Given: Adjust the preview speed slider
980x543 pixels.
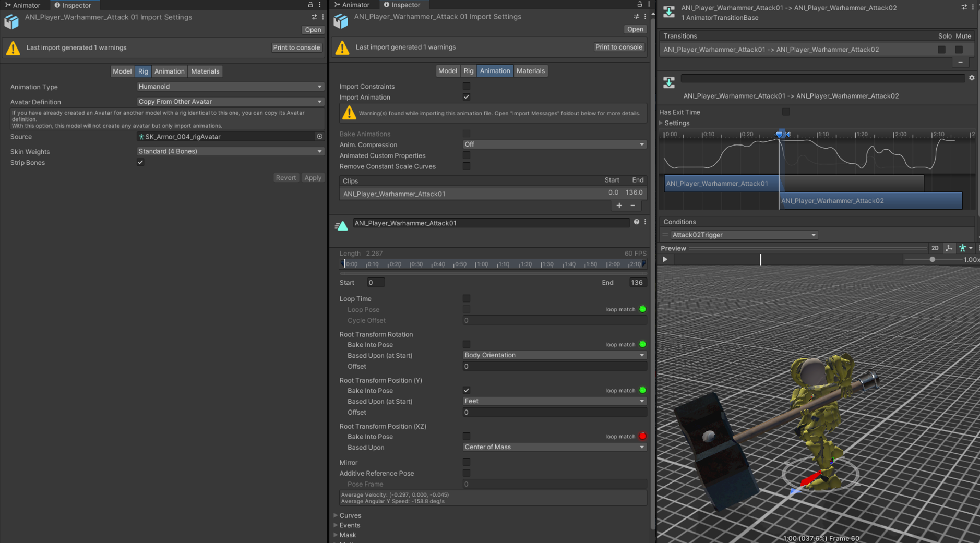Looking at the screenshot, I should (x=932, y=259).
